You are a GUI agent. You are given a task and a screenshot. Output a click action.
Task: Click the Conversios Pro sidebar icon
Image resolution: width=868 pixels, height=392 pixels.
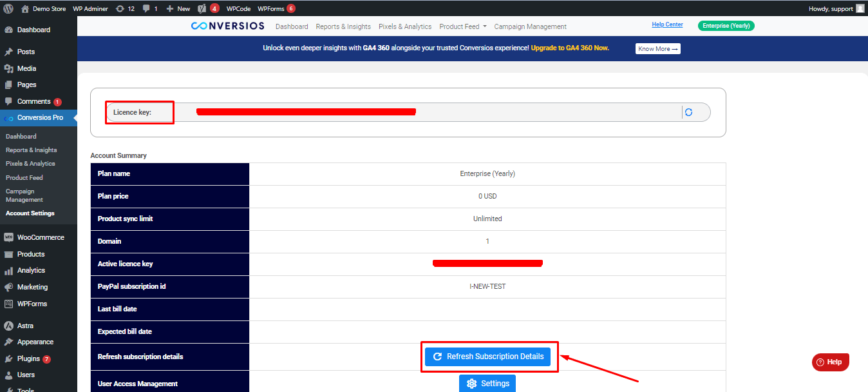pyautogui.click(x=9, y=118)
